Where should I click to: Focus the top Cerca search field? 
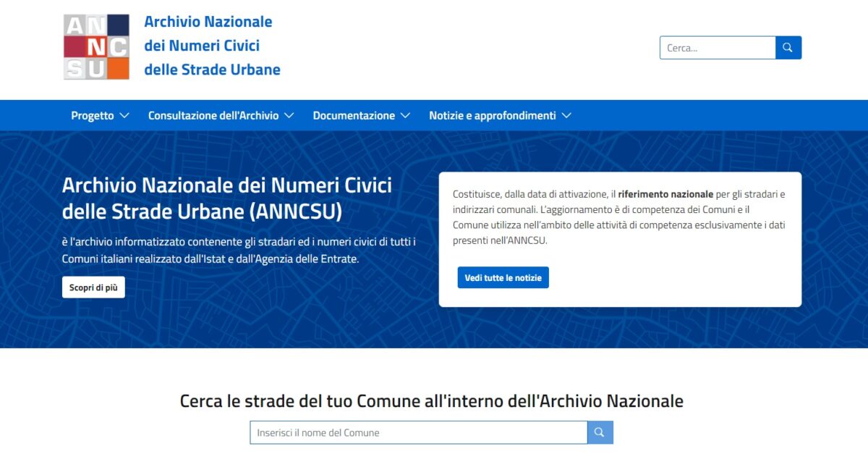click(717, 48)
